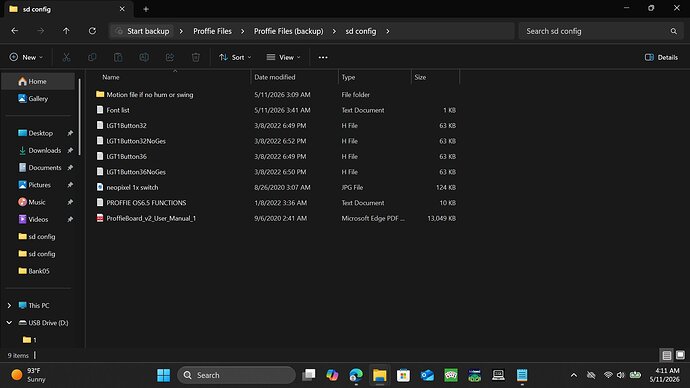Click Proffie Files breadcrumb
This screenshot has height=388, width=690.
coord(212,31)
